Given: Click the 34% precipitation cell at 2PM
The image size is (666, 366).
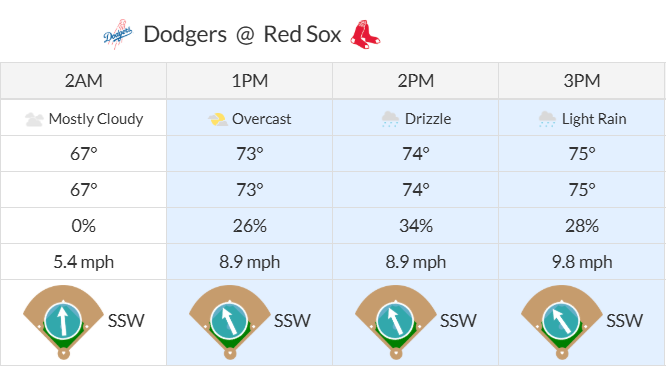Looking at the screenshot, I should click(x=415, y=226).
